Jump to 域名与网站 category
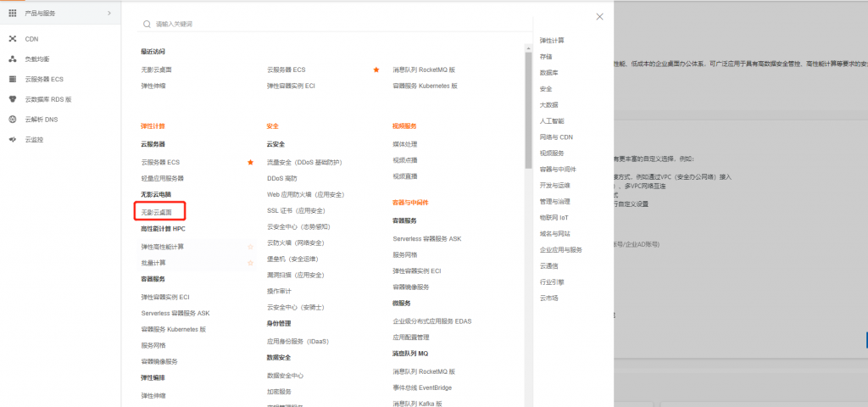868x407 pixels. click(554, 234)
